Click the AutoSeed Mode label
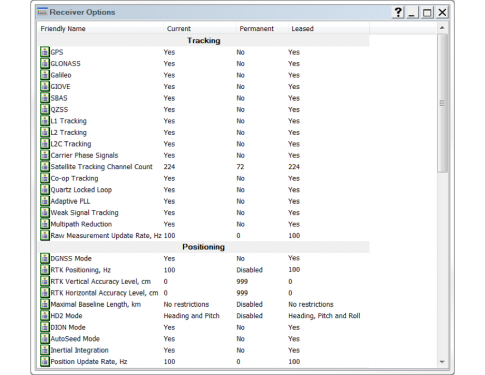 pyautogui.click(x=75, y=339)
